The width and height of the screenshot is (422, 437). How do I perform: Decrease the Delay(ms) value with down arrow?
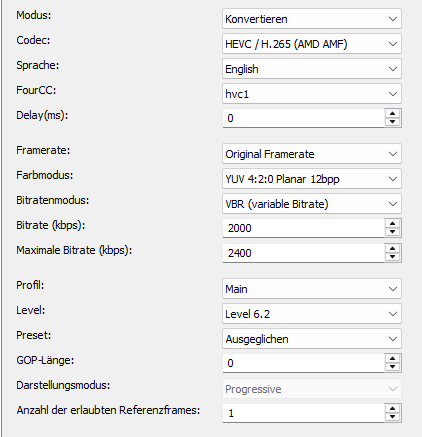tap(393, 122)
